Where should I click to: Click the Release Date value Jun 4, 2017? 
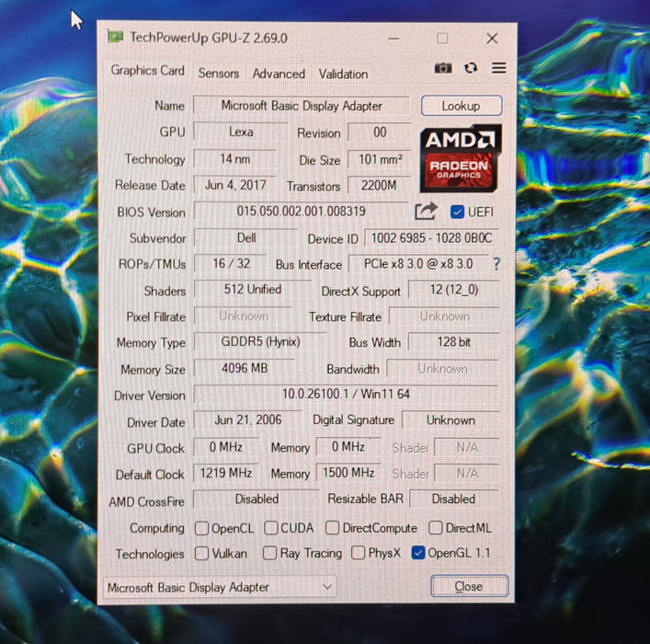pyautogui.click(x=235, y=185)
